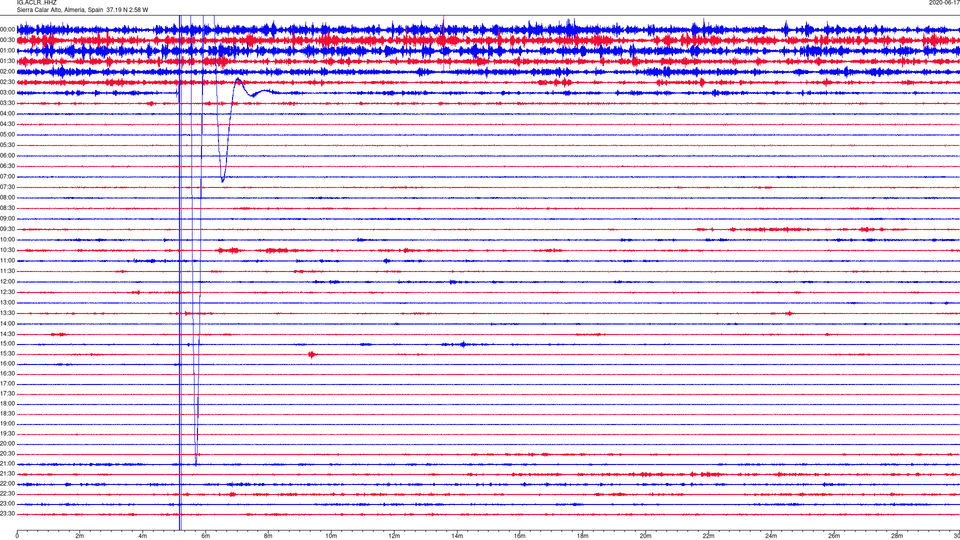
Task: Click the 04:30 time row label
Action: [x=7, y=124]
